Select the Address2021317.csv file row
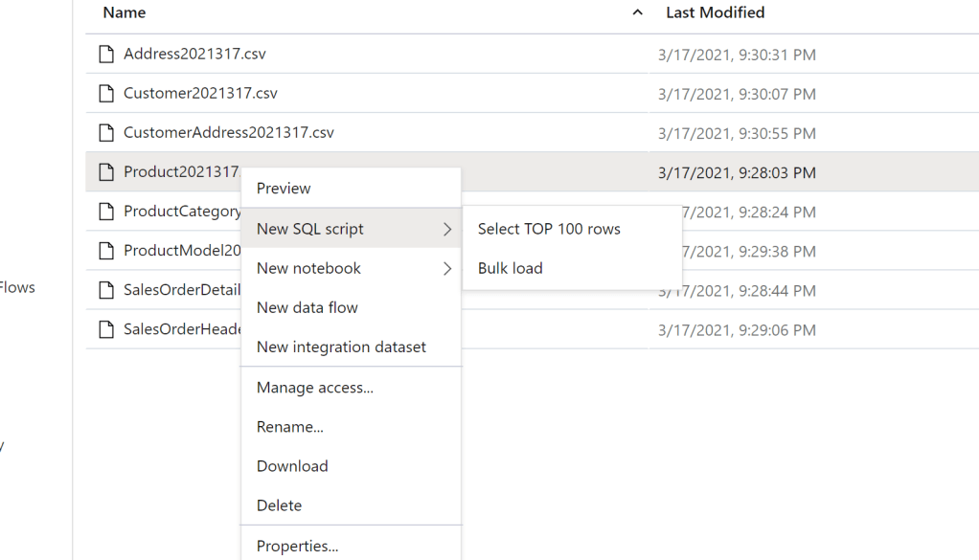Screen dimensions: 979x560 364,55
